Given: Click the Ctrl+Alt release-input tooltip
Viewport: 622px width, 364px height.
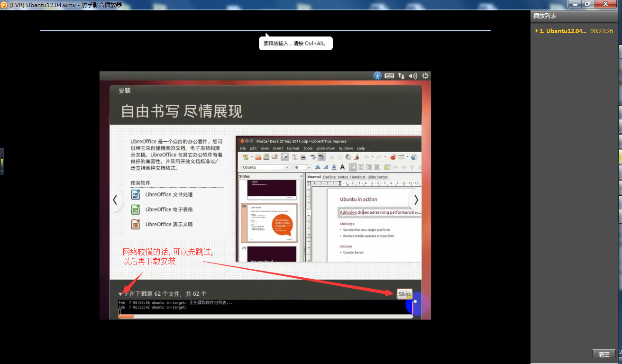Looking at the screenshot, I should pos(296,43).
